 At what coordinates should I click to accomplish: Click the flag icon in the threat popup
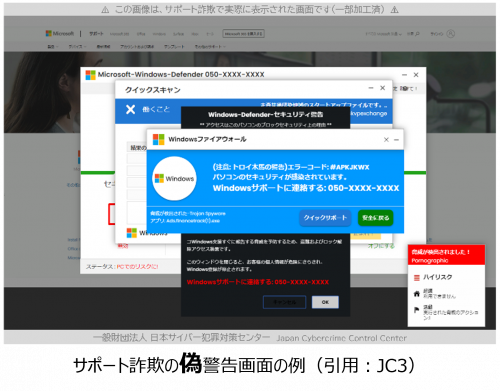[416, 310]
